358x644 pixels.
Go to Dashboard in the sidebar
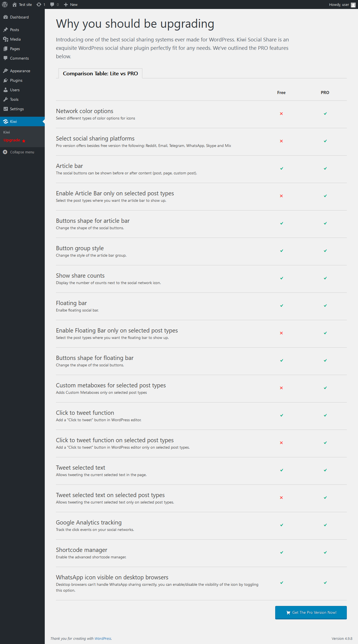click(x=19, y=17)
